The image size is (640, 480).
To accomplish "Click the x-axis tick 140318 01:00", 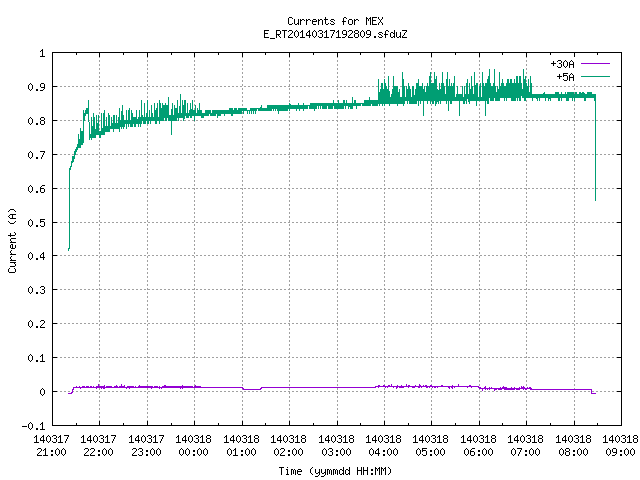I will tap(241, 446).
